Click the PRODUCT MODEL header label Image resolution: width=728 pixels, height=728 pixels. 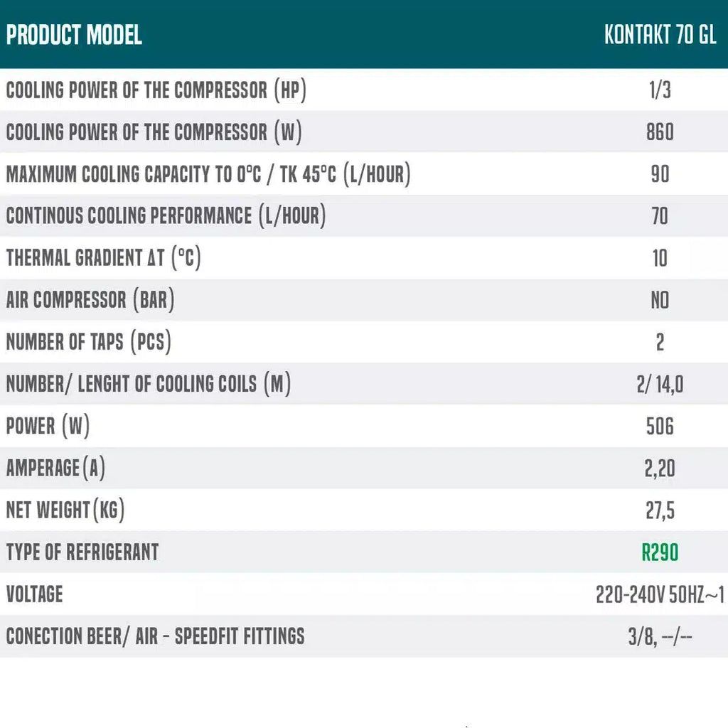(x=74, y=35)
